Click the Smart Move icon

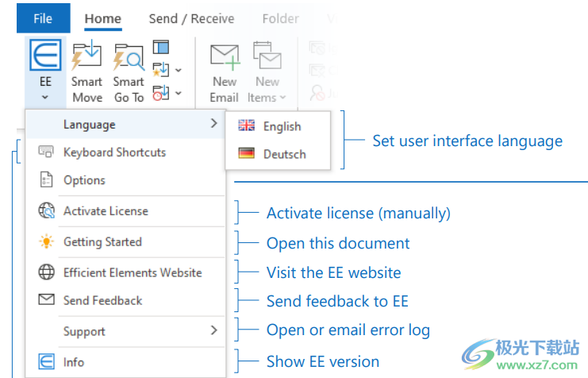(x=86, y=55)
